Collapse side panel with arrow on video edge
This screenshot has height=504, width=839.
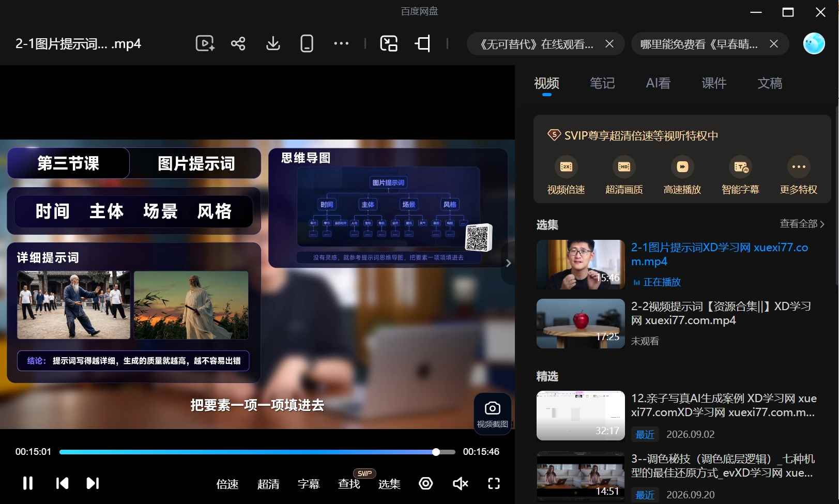point(508,263)
